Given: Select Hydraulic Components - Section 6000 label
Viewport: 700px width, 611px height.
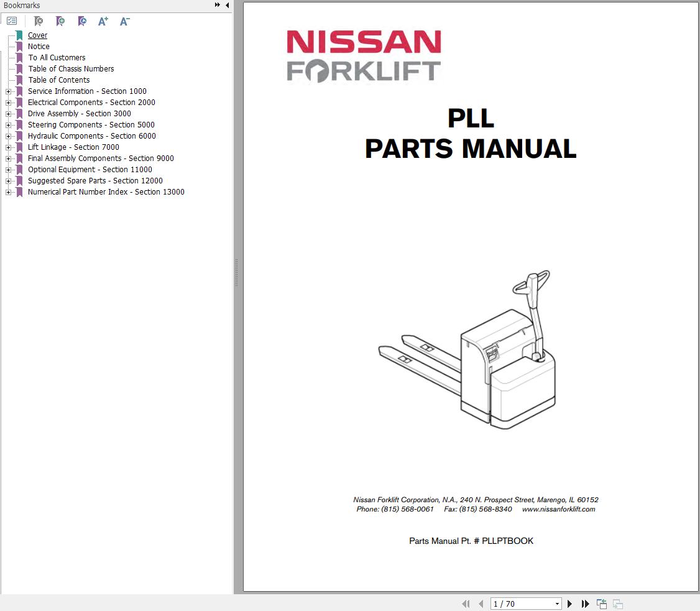Looking at the screenshot, I should click(92, 136).
